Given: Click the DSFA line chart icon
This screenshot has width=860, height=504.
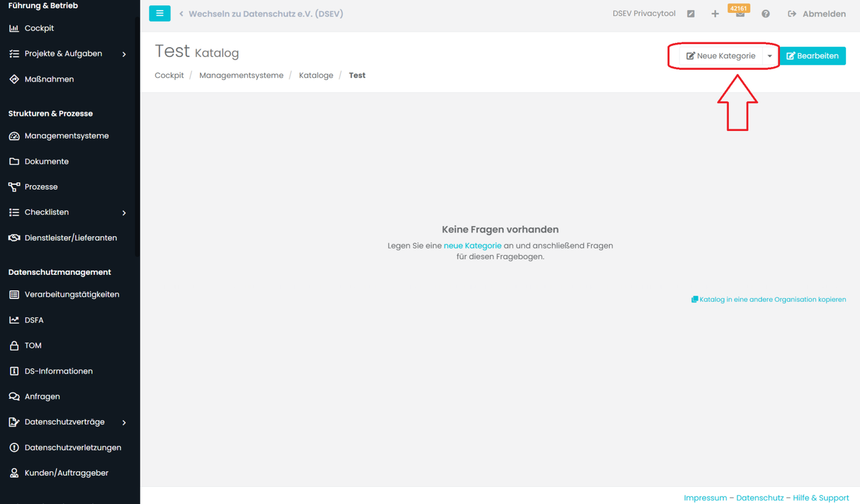Looking at the screenshot, I should click(x=14, y=320).
